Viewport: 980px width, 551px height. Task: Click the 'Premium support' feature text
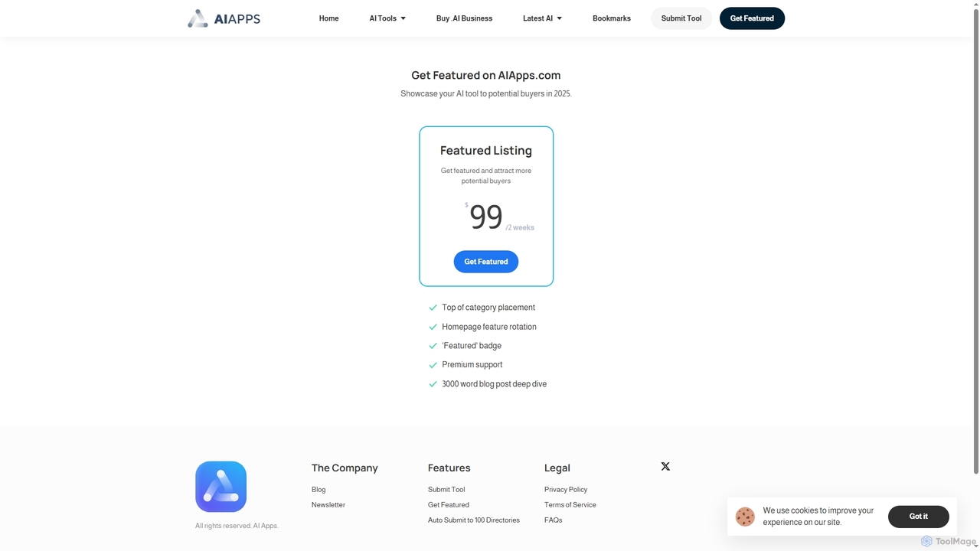[x=472, y=365]
